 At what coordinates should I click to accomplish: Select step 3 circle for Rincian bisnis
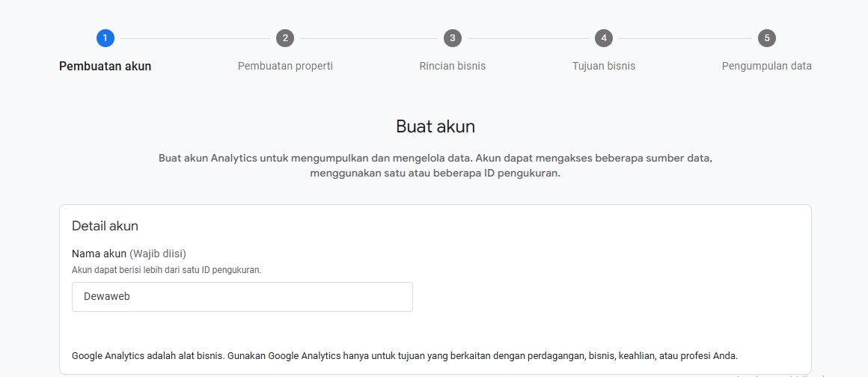tap(452, 38)
